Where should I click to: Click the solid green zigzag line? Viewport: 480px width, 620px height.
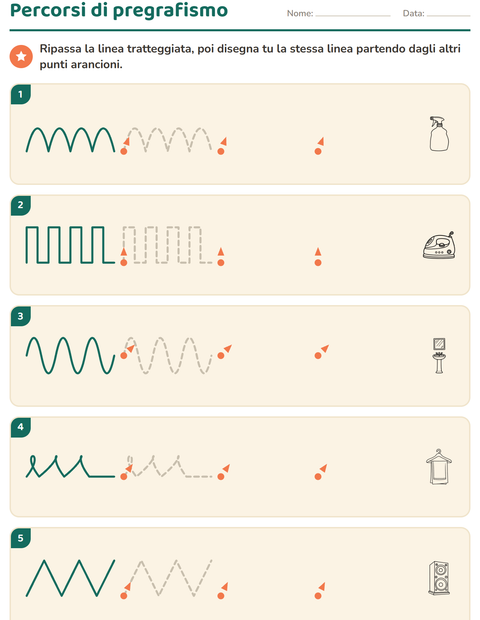(70, 578)
